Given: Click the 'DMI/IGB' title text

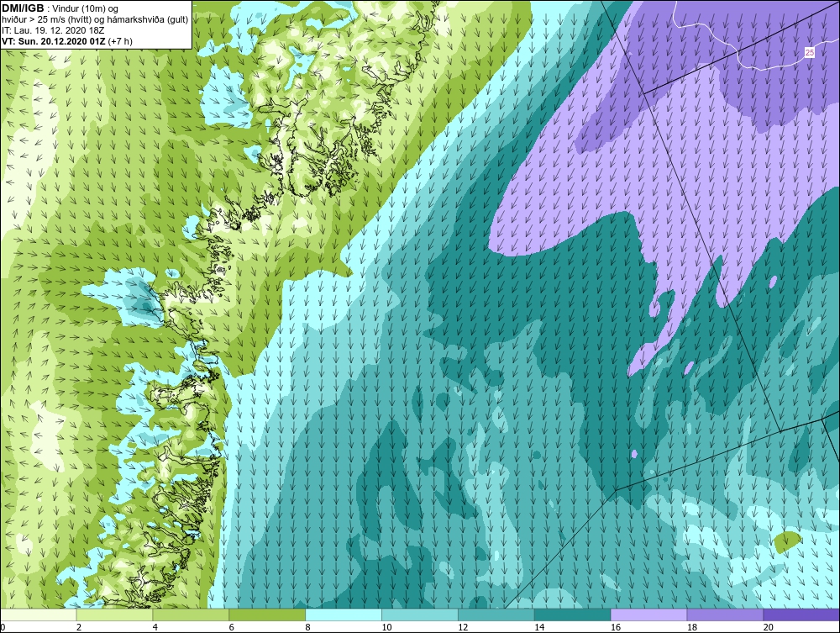Looking at the screenshot, I should (23, 8).
